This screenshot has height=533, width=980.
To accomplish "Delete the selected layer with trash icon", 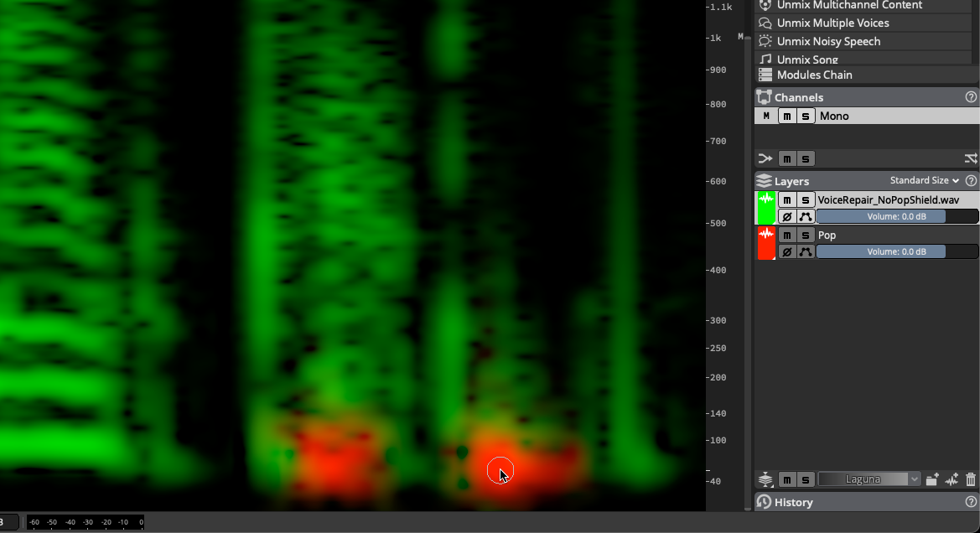I will [x=970, y=479].
